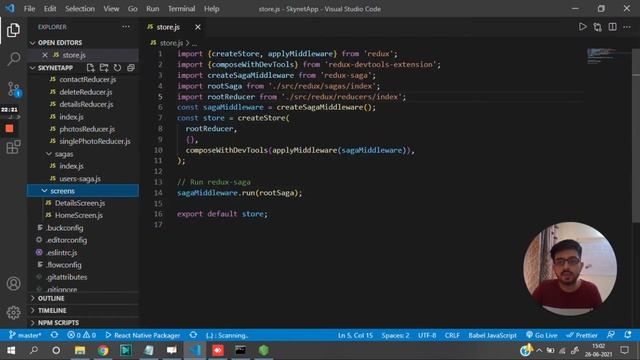The width and height of the screenshot is (640, 360).
Task: Open File Explorer from the taskbar
Action: [x=80, y=350]
